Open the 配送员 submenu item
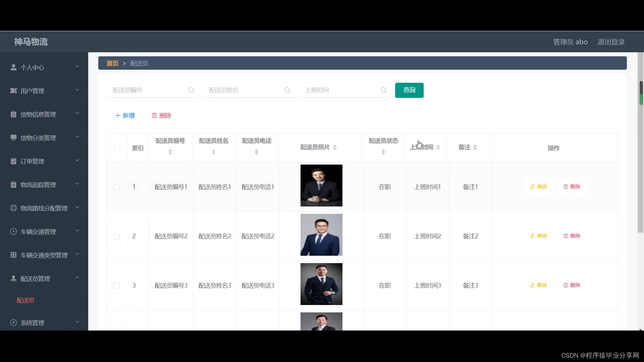This screenshot has height=362, width=644. (x=25, y=301)
